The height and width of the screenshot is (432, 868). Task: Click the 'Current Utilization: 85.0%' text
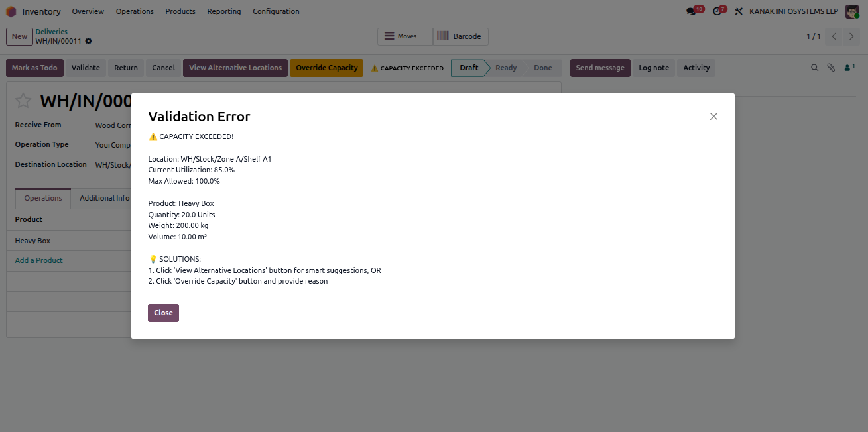192,170
